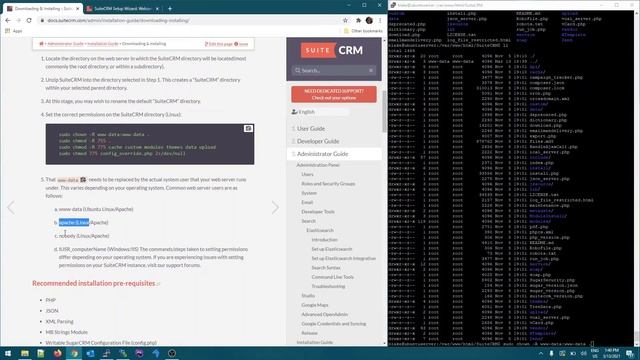Go to the next page with the right arrow
This screenshot has width=640, height=360.
click(275, 207)
